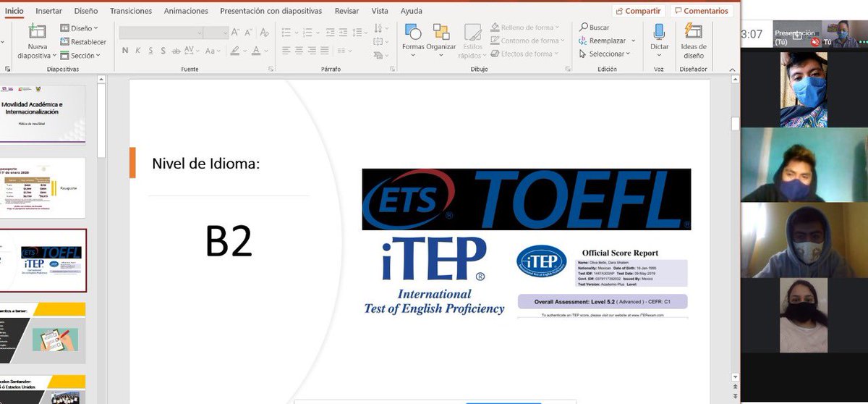Open the Vista tab

pos(380,11)
